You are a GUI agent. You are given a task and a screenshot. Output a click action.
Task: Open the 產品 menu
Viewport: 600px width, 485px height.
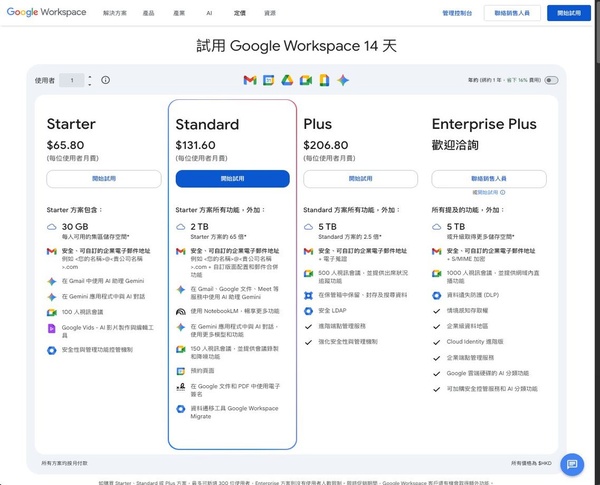pyautogui.click(x=148, y=13)
